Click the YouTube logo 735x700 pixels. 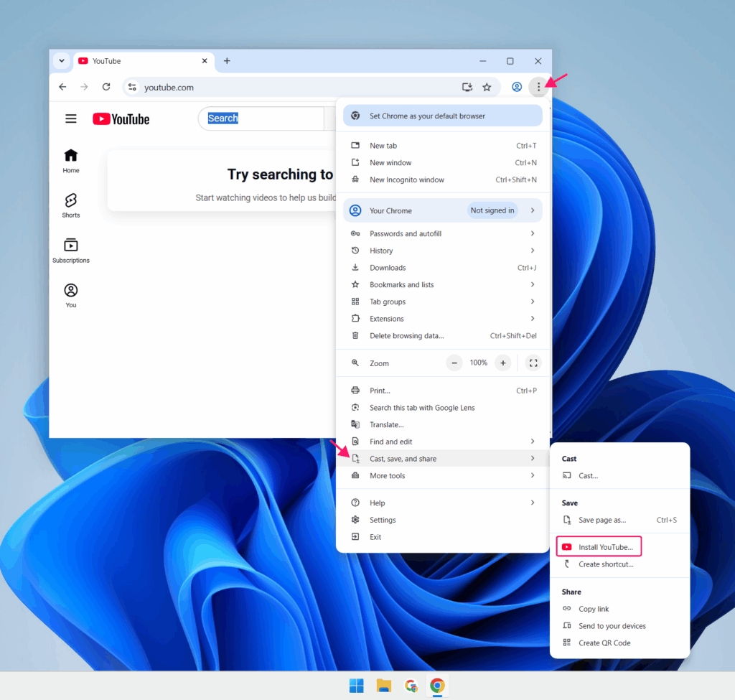[x=121, y=119]
